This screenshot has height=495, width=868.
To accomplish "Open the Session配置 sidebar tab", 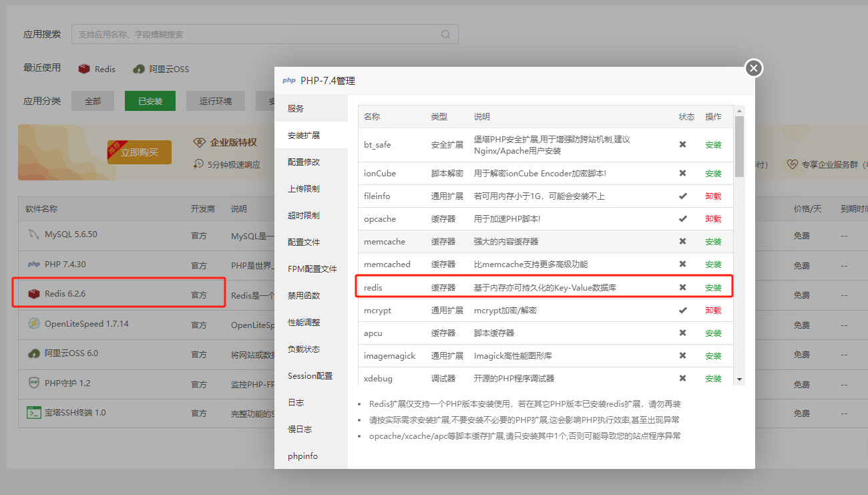I will (x=310, y=375).
